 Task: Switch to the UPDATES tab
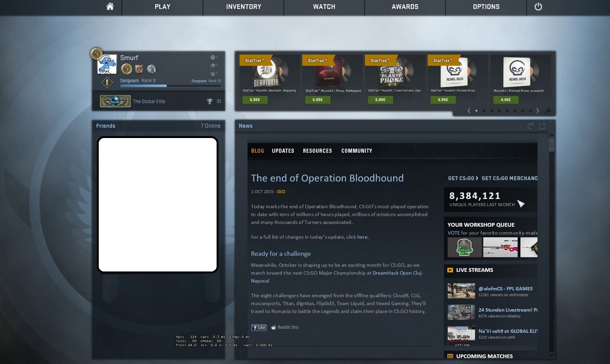point(283,151)
